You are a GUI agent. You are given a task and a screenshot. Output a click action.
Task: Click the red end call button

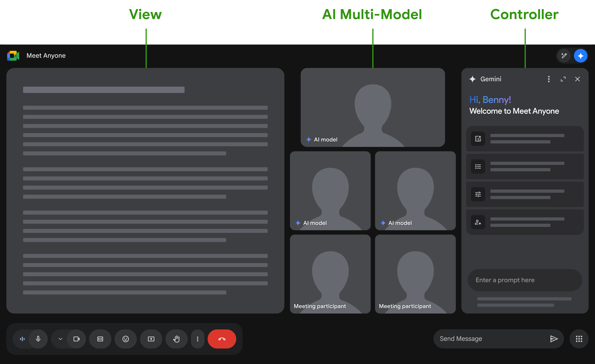pos(222,339)
